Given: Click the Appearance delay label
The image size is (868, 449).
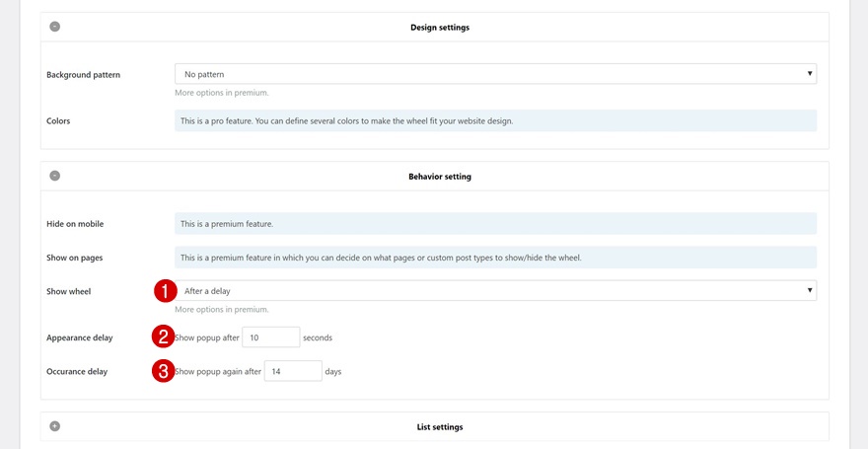Looking at the screenshot, I should pyautogui.click(x=80, y=337).
